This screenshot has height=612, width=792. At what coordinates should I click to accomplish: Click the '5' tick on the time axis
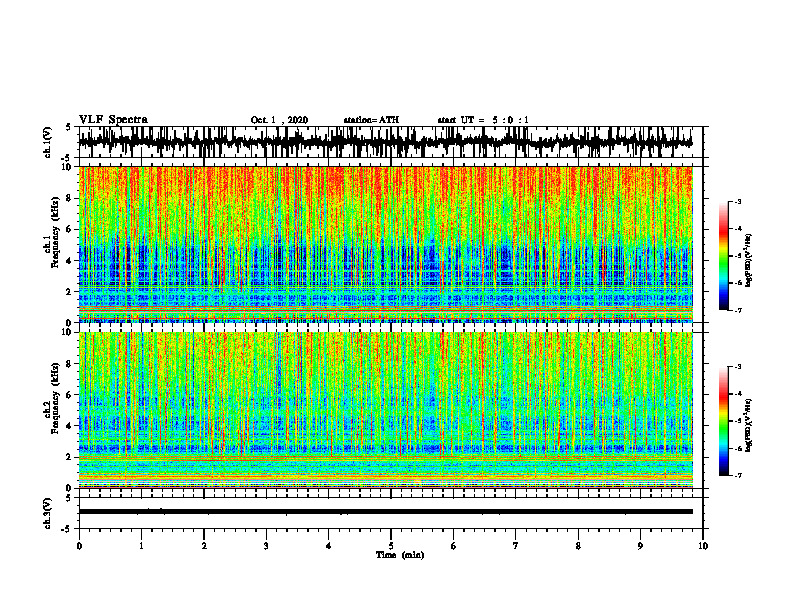click(391, 546)
